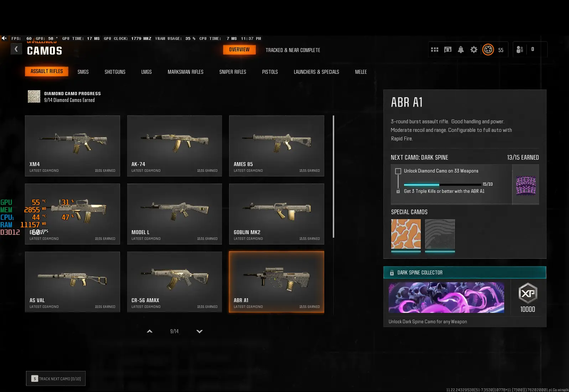Click the XP reward icon
The width and height of the screenshot is (569, 392).
528,293
